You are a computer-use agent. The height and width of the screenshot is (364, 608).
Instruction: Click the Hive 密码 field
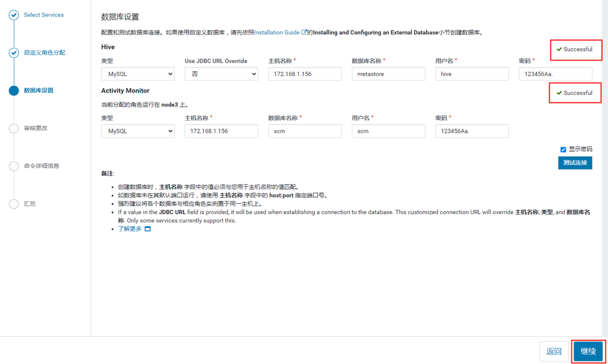[556, 74]
